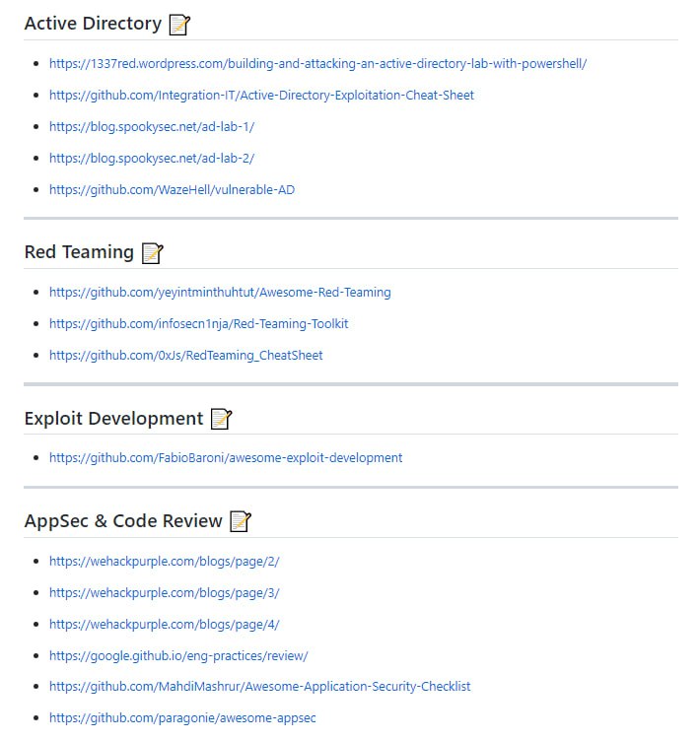Open the paragonie awesome-appsec link
700x741 pixels.
(x=182, y=718)
